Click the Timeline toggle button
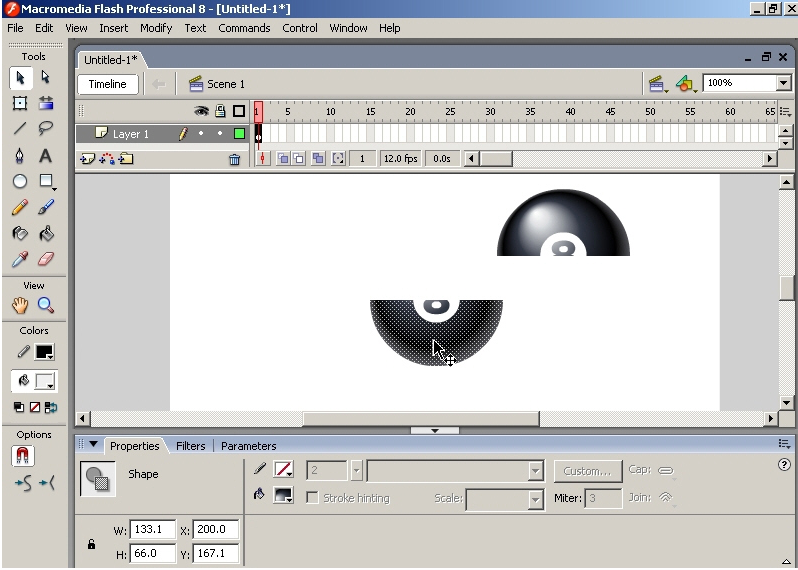This screenshot has width=798, height=570. click(107, 84)
